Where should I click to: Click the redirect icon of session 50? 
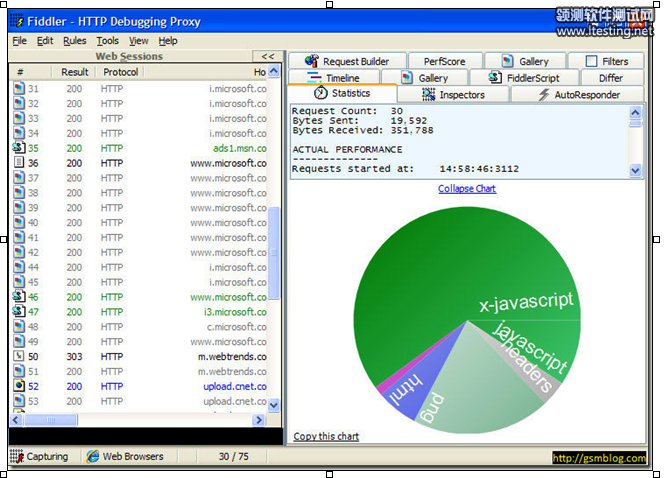pyautogui.click(x=19, y=357)
